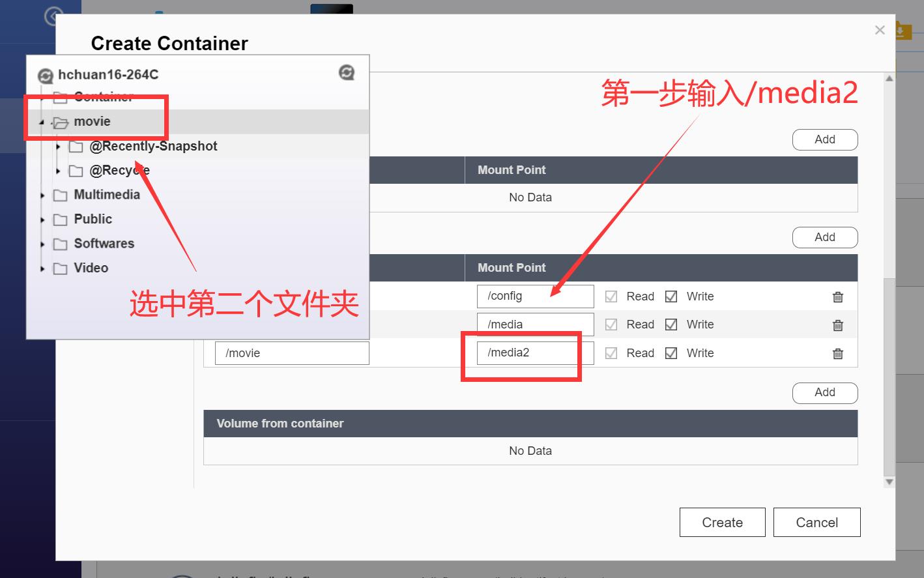This screenshot has width=924, height=578.
Task: Click the Softwares folder icon
Action: coord(61,244)
